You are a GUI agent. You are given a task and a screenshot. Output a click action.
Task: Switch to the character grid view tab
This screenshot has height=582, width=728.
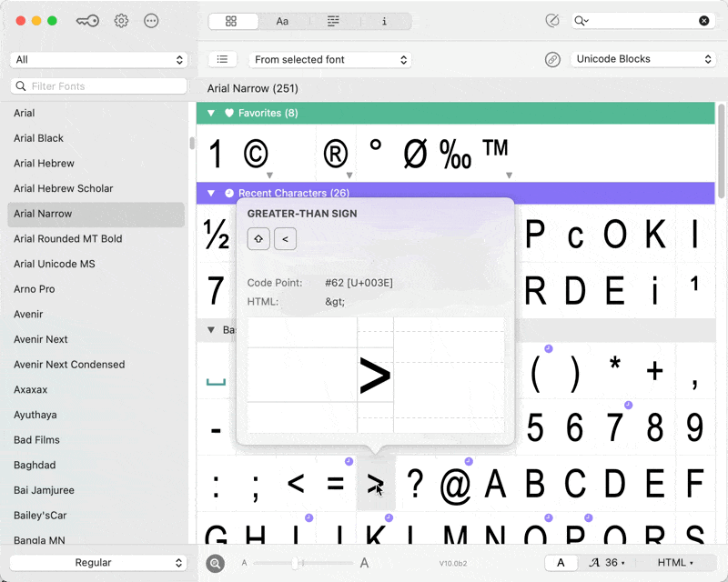[x=231, y=21]
